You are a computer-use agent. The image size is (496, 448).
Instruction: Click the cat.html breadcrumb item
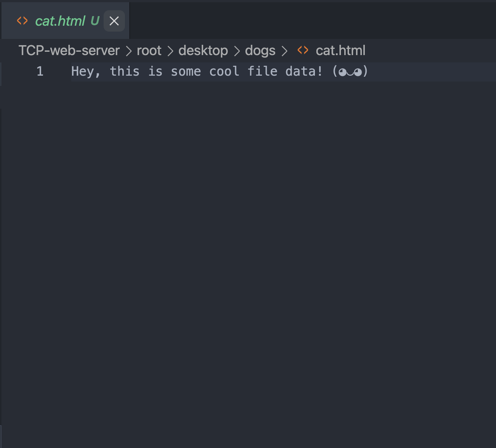341,51
